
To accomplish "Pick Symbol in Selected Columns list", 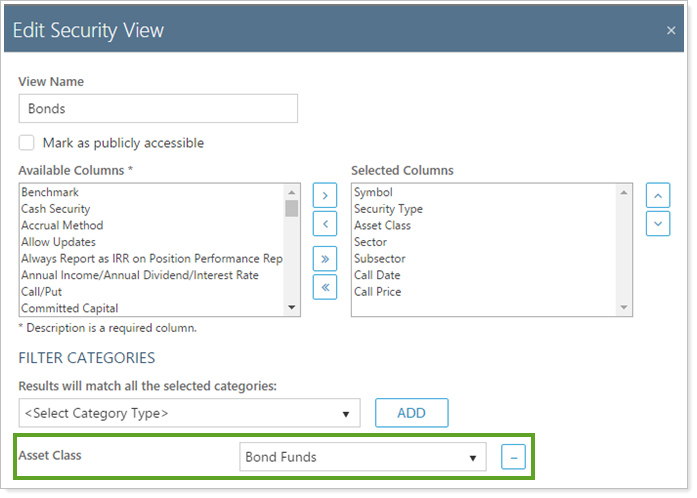I will pos(373,192).
